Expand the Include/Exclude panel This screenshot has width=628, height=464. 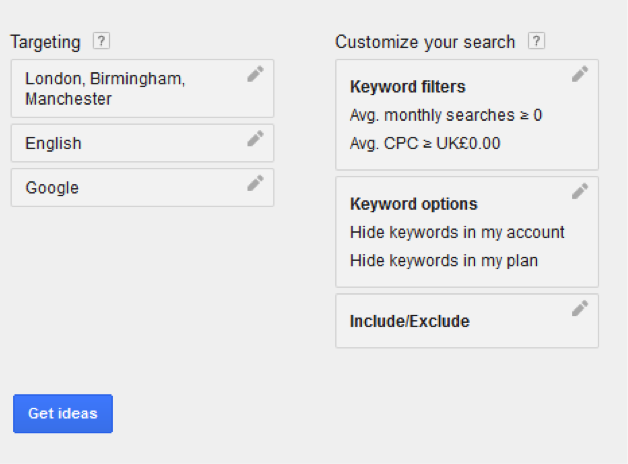tap(467, 321)
